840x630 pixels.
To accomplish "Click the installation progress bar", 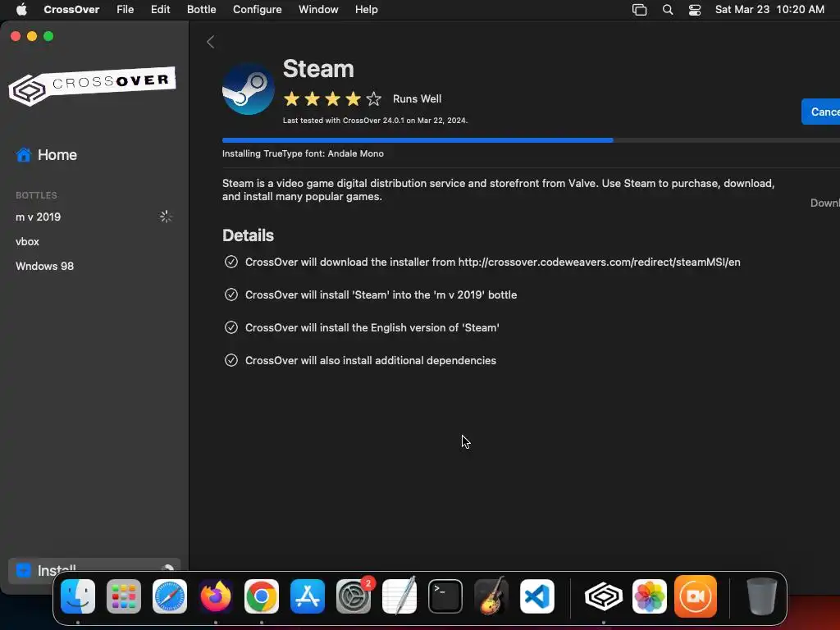I will click(x=531, y=140).
